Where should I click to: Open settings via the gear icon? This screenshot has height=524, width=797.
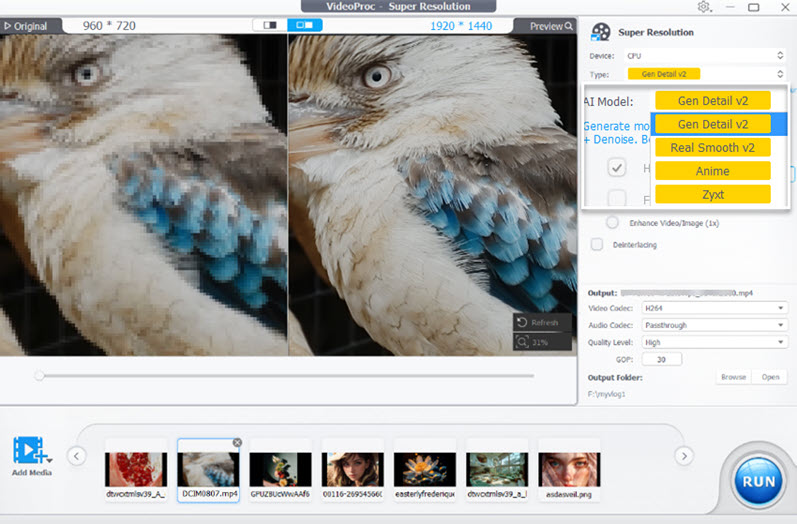click(x=704, y=7)
